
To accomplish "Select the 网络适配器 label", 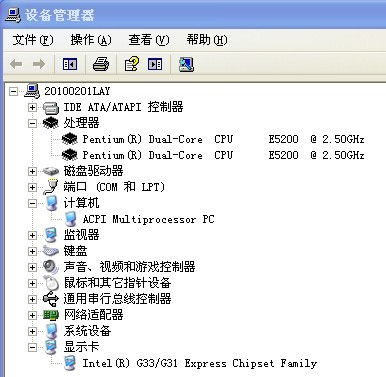I will pyautogui.click(x=93, y=315).
